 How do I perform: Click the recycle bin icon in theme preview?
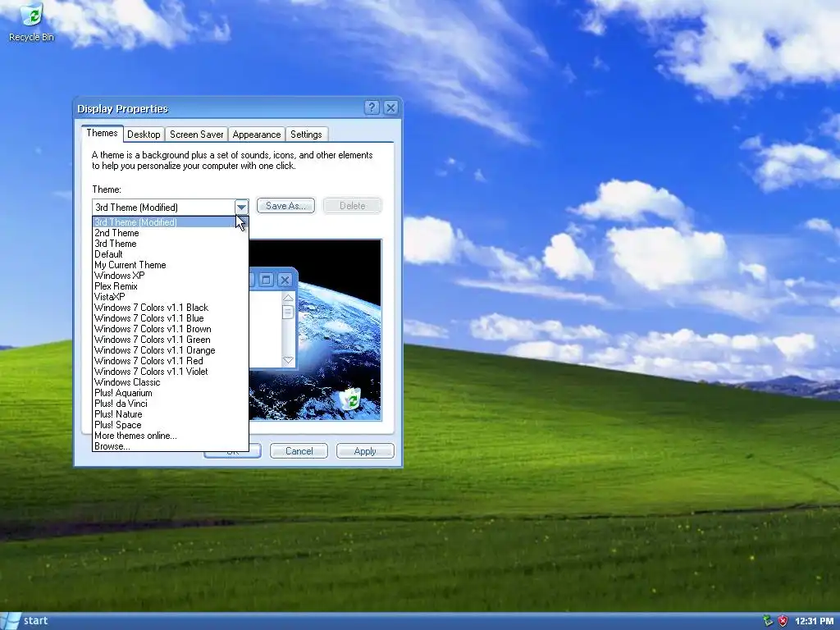coord(351,399)
